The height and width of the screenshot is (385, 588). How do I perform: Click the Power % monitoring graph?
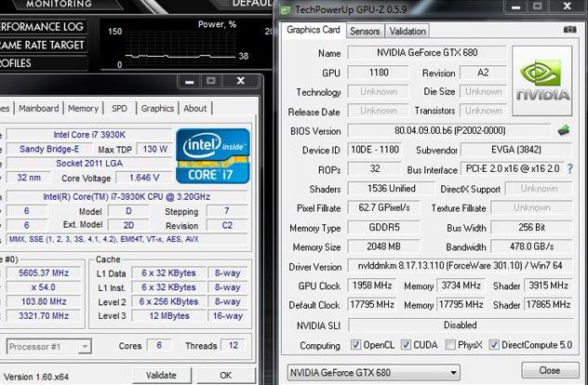pos(180,48)
